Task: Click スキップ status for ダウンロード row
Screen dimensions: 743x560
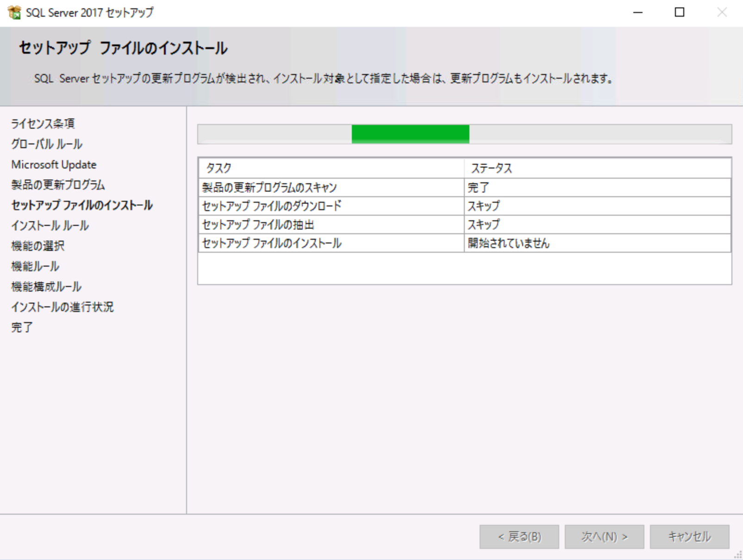Action: [598, 206]
